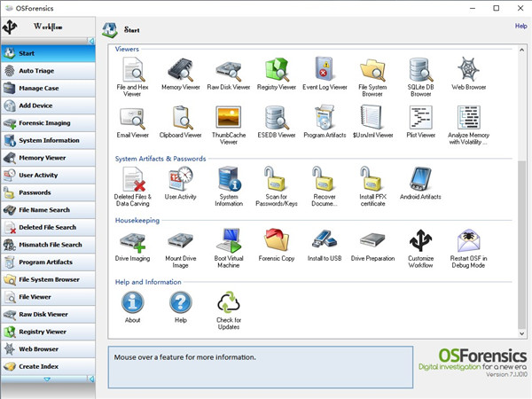Open Create Index from the sidebar
The width and height of the screenshot is (532, 399).
click(48, 366)
